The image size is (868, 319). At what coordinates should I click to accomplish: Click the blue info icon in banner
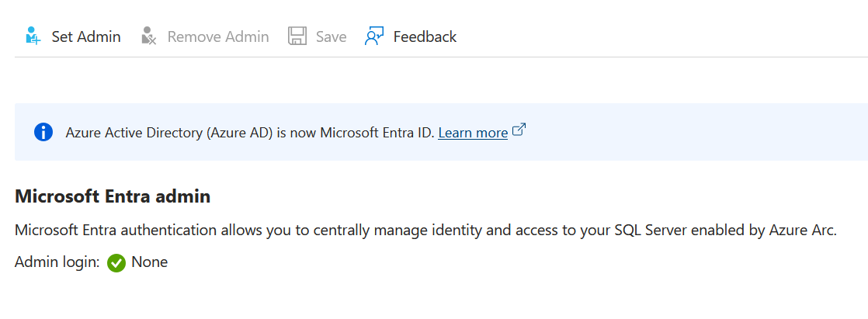[43, 132]
